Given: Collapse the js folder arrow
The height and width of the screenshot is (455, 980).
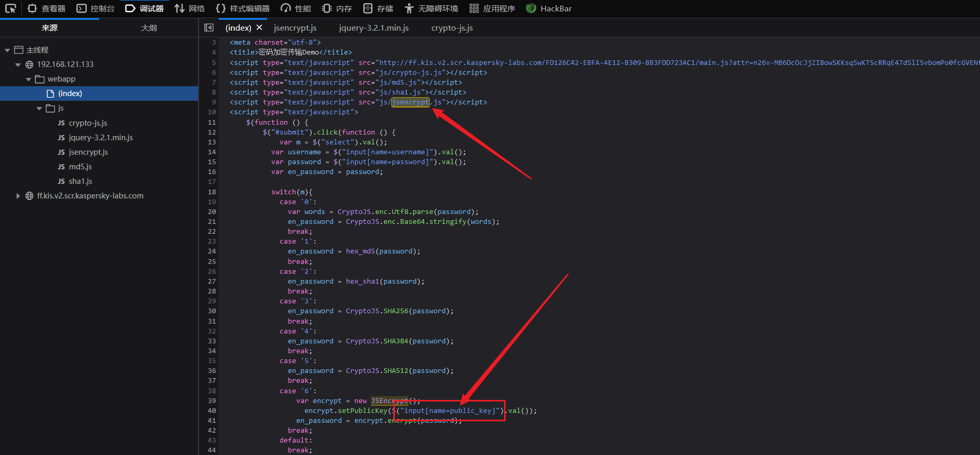Looking at the screenshot, I should 39,109.
